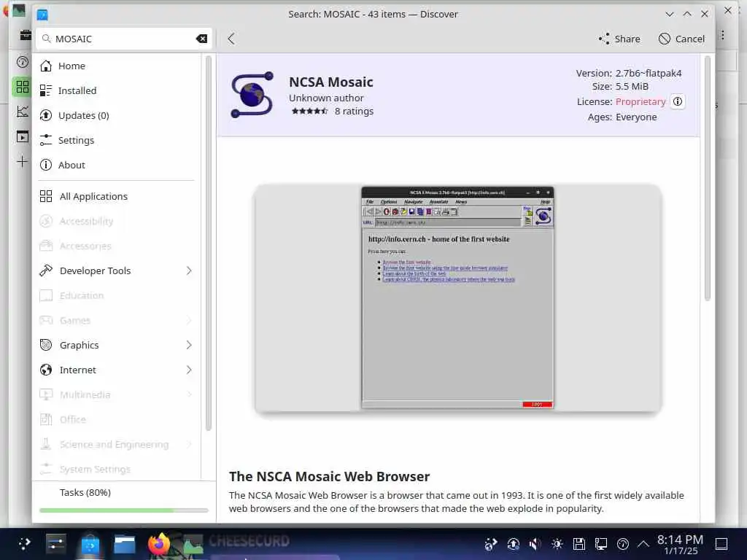Screen dimensions: 747x560
Task: Open Updates (0)
Action: point(117,115)
